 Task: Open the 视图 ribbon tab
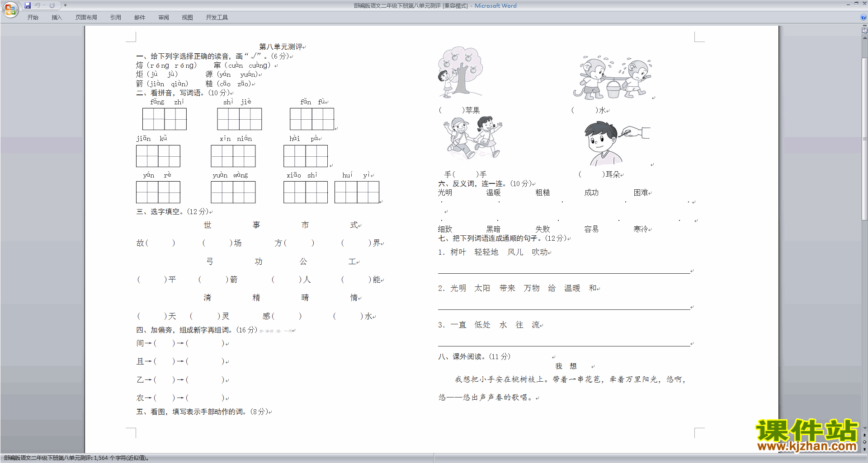pyautogui.click(x=188, y=18)
